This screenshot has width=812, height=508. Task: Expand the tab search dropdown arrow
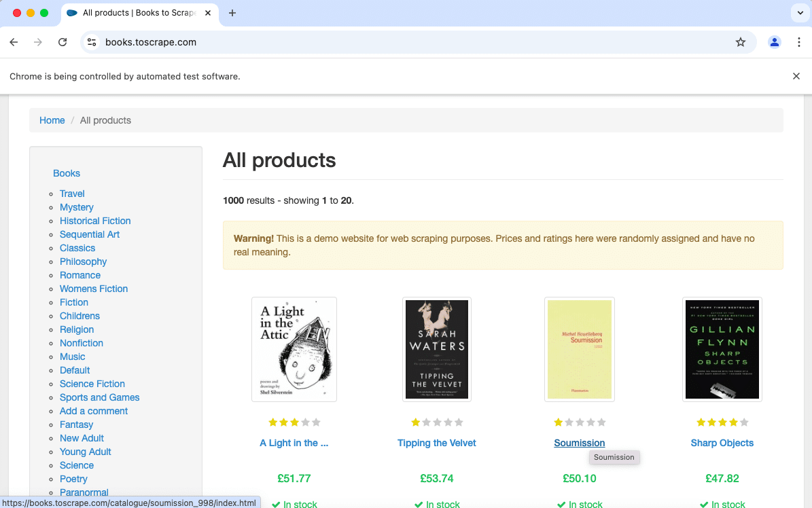798,13
